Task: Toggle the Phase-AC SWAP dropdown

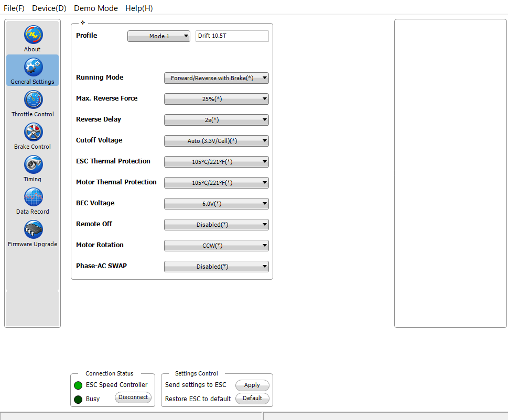Action: pyautogui.click(x=216, y=267)
